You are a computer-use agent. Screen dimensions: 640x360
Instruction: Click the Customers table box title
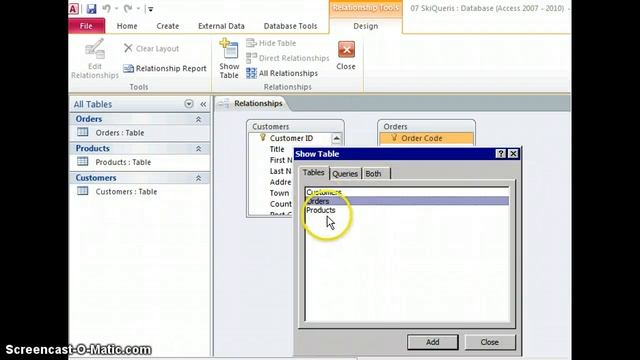tap(271, 127)
